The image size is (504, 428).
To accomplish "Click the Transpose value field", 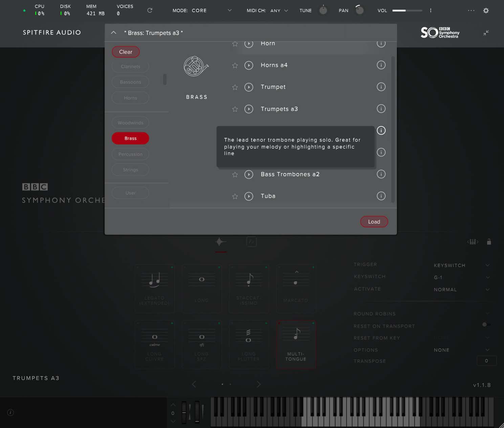I will 486,361.
